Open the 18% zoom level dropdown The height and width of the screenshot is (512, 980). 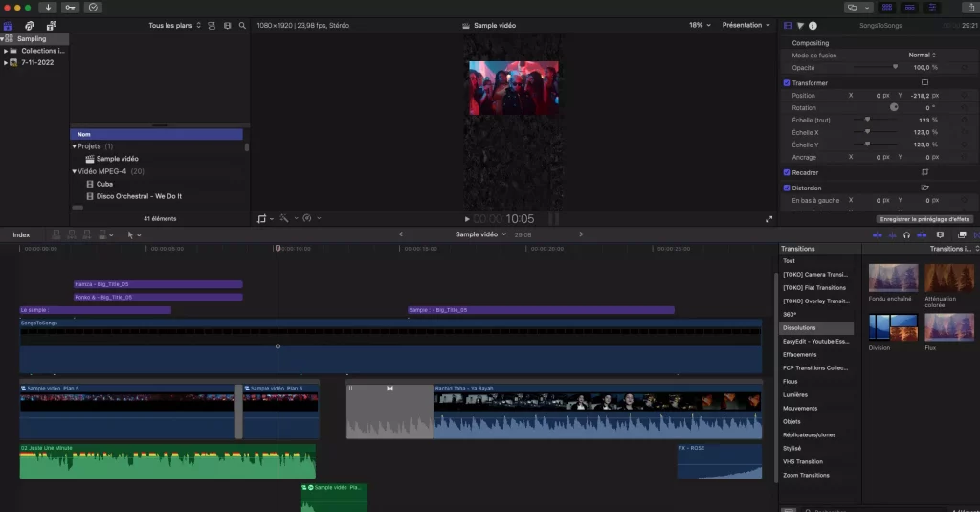tap(699, 25)
